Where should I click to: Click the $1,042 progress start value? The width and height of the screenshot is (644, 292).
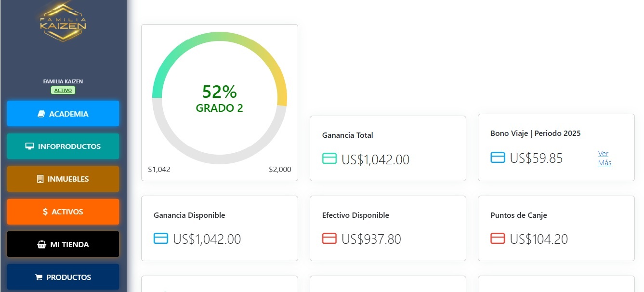point(159,170)
